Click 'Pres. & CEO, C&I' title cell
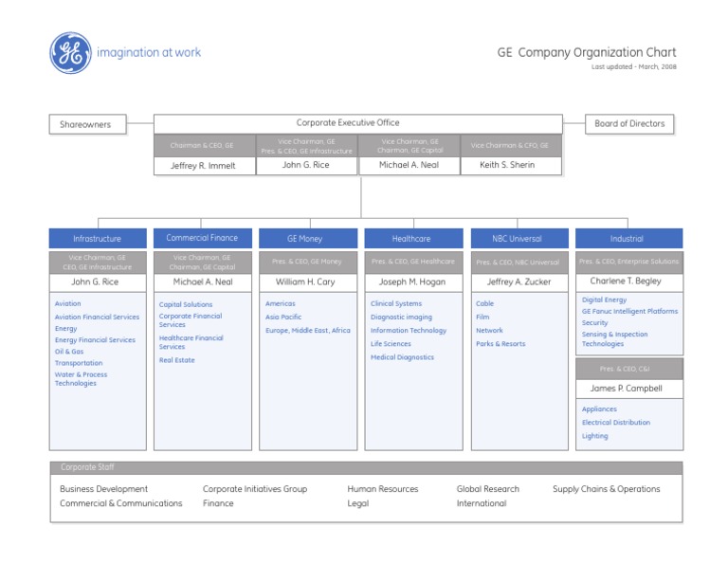Viewport: 728px width, 563px height. 628,370
